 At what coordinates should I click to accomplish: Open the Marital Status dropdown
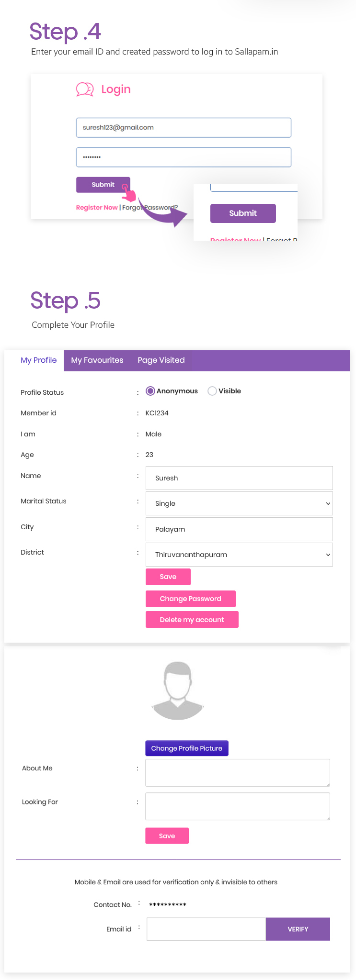point(239,503)
